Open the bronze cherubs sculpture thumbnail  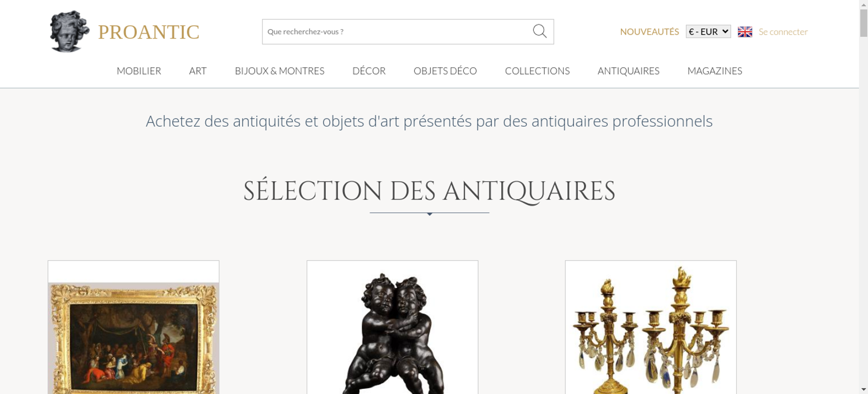pyautogui.click(x=392, y=327)
